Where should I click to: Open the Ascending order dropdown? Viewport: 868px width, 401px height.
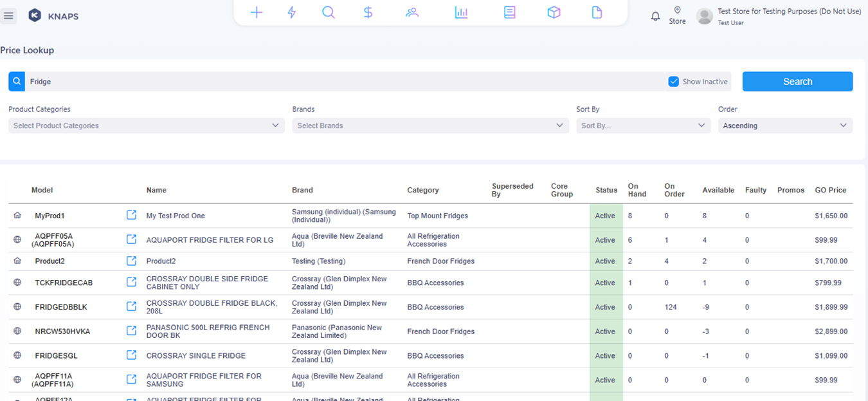[785, 126]
